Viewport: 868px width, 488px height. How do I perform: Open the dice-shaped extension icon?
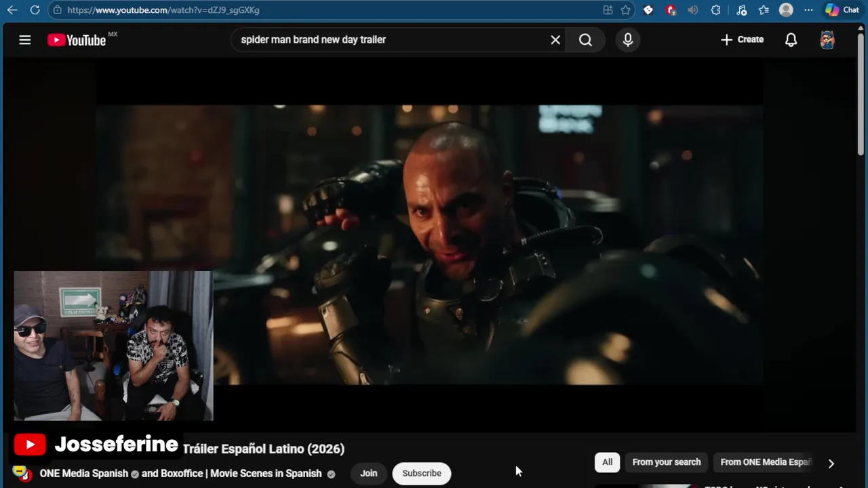648,10
